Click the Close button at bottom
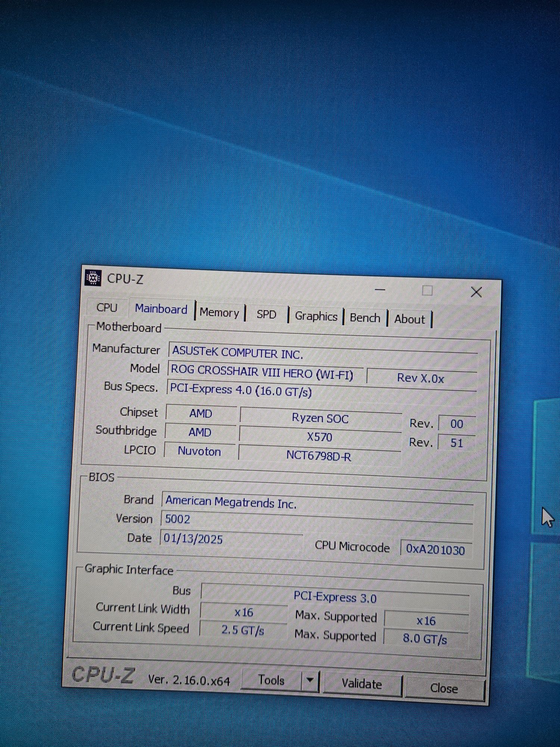560x747 pixels. (x=444, y=688)
